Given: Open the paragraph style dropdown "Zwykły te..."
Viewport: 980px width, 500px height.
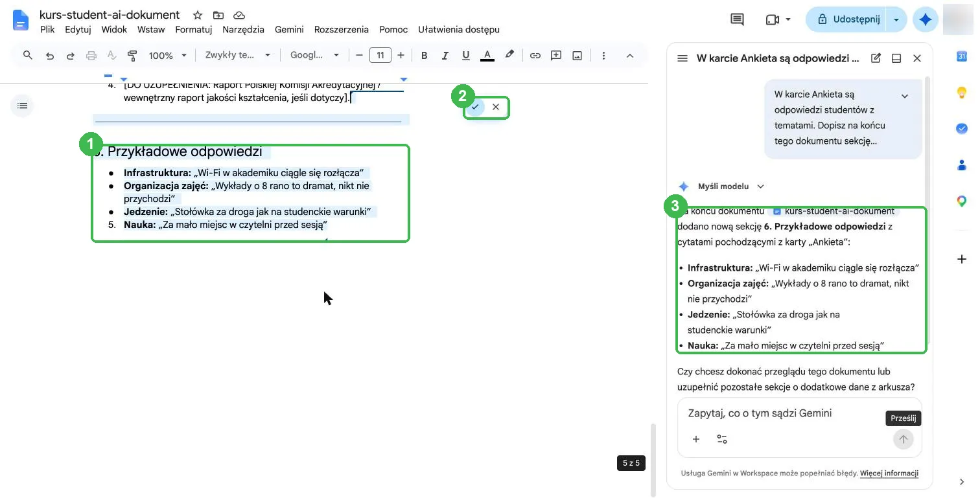Looking at the screenshot, I should point(237,56).
